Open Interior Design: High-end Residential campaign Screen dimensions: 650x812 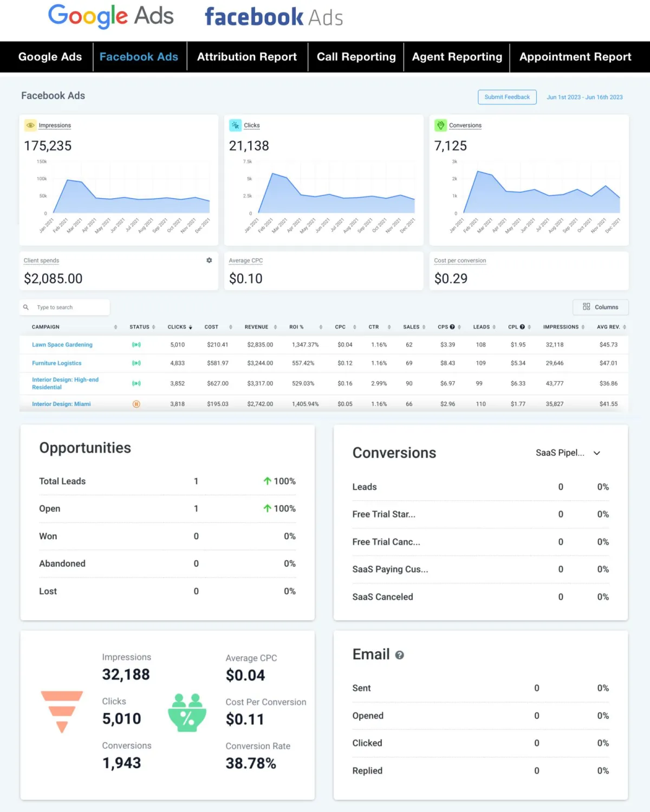pyautogui.click(x=65, y=383)
